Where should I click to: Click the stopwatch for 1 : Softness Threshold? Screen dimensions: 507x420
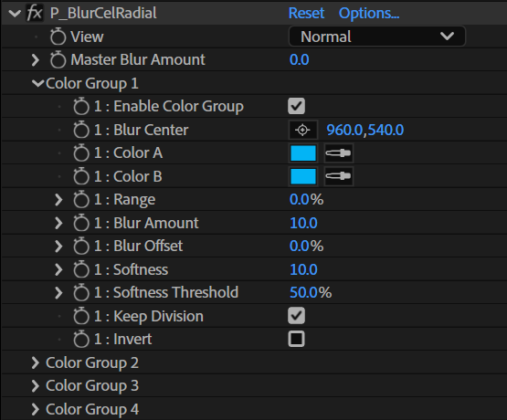[x=80, y=292]
